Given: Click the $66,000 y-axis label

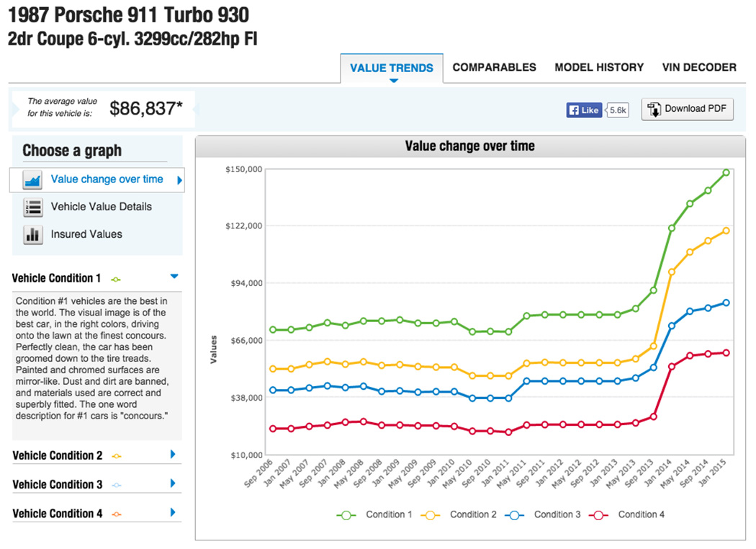Looking at the screenshot, I should pos(246,341).
